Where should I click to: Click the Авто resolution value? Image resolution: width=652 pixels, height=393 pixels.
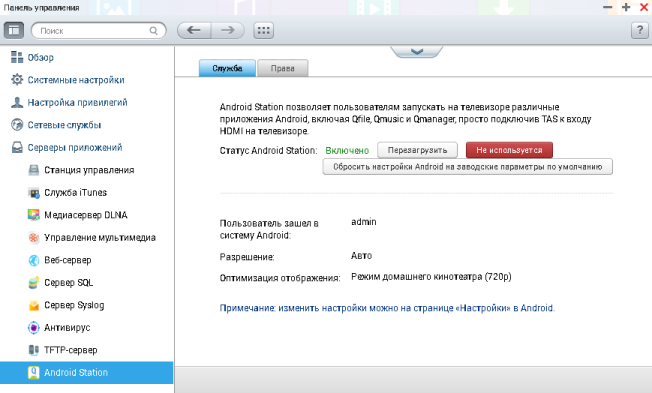(361, 256)
